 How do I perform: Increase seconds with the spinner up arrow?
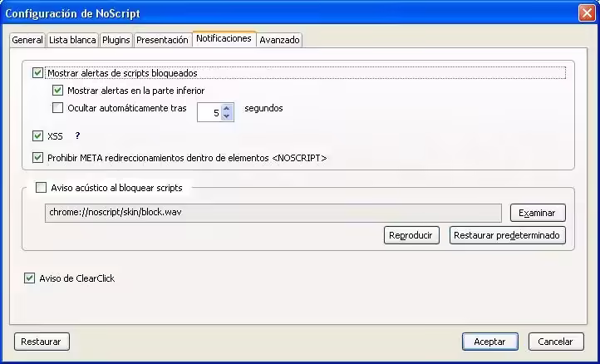(x=227, y=109)
